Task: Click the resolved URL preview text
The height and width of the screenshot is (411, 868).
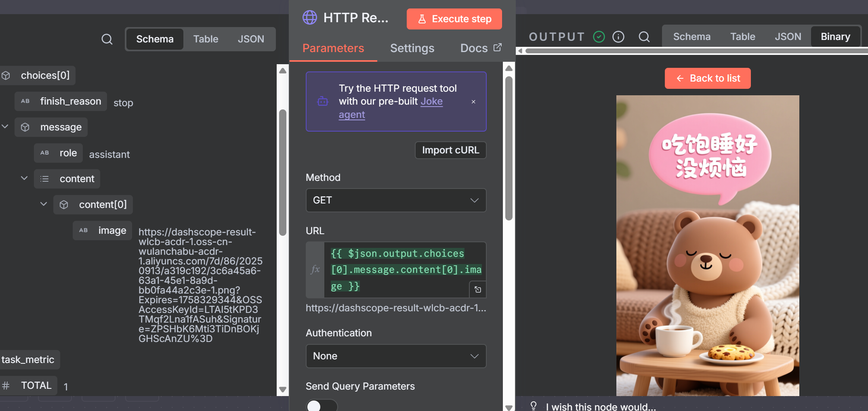Action: [x=396, y=308]
